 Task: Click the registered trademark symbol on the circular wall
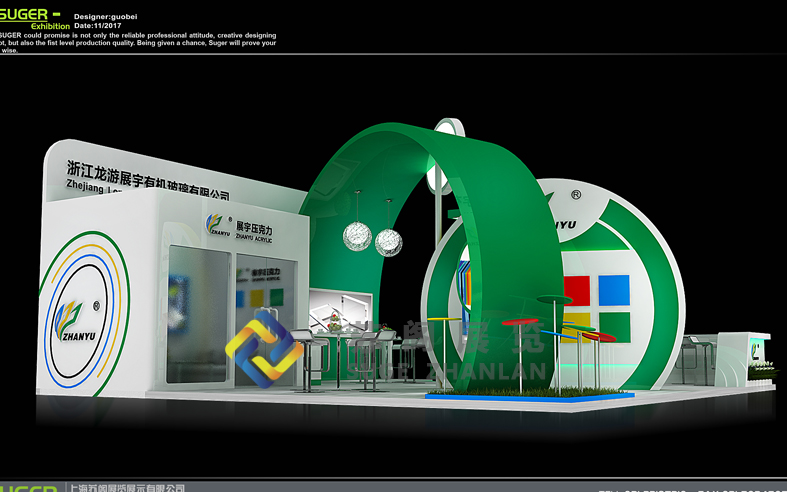pos(576,194)
